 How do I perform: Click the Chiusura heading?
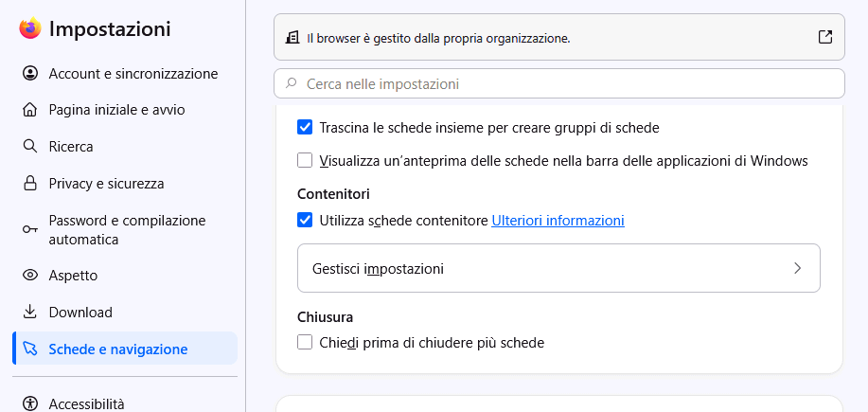(x=325, y=317)
